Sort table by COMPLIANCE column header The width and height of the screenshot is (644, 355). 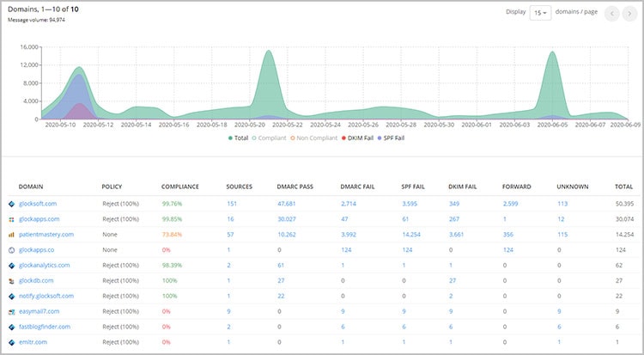[180, 187]
